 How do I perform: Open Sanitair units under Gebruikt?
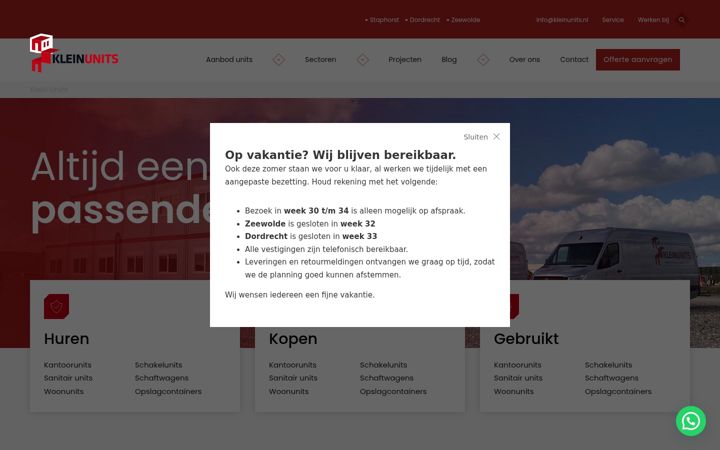click(x=518, y=378)
